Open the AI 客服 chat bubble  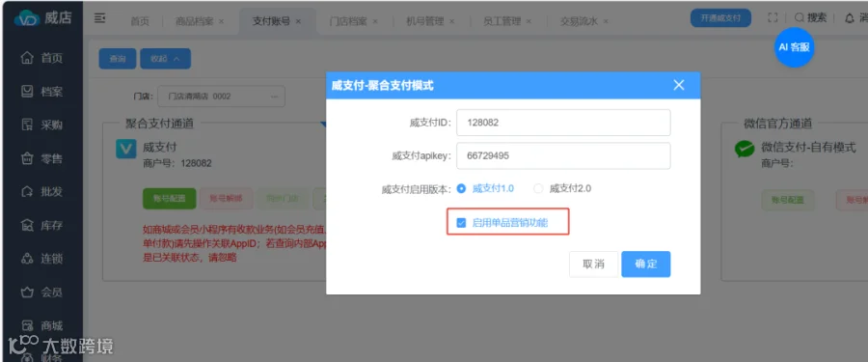794,47
